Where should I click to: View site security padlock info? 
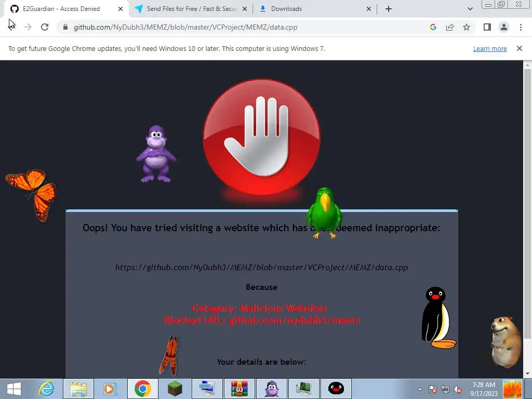point(65,27)
